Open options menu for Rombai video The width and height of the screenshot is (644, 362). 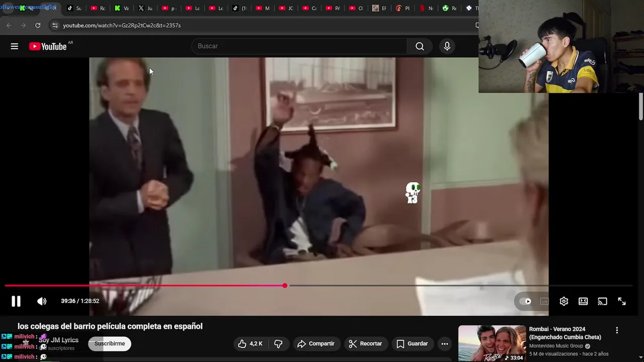pyautogui.click(x=617, y=330)
